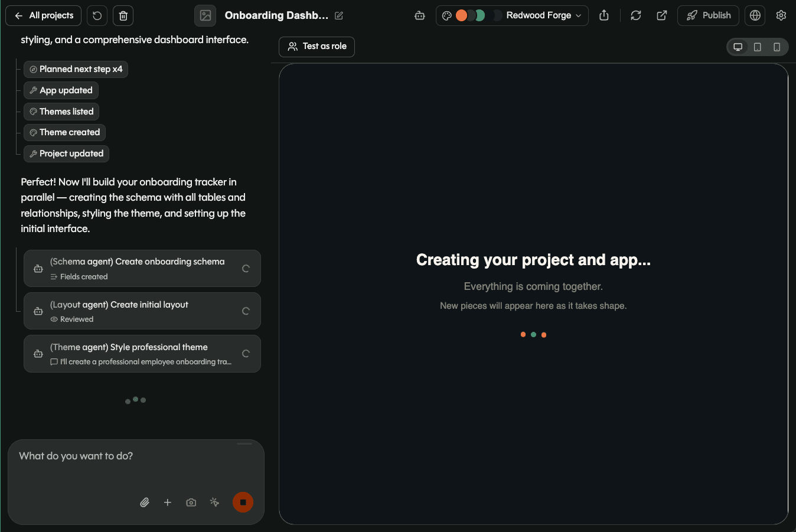
Task: Open Schema agent Create onboarding schema card
Action: point(142,269)
